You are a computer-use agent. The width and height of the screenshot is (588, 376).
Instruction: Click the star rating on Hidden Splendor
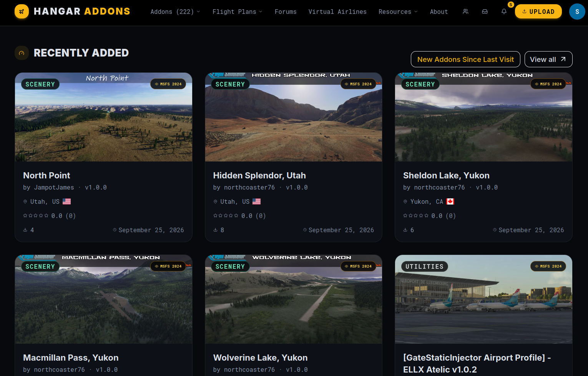226,216
